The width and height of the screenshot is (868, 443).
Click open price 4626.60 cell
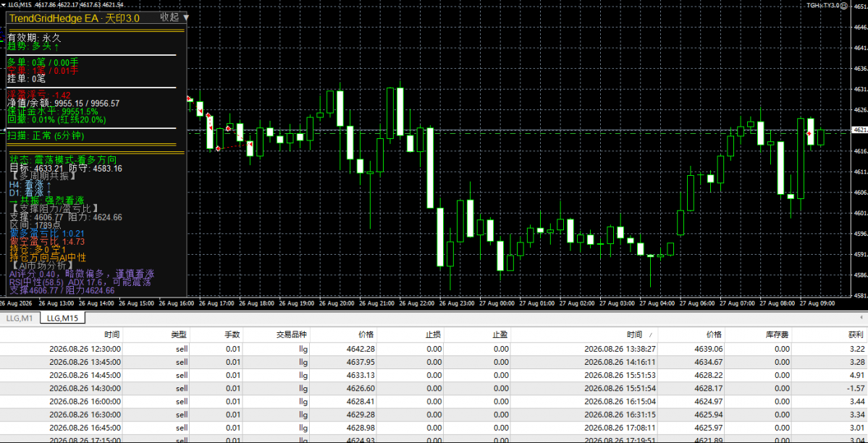coord(361,388)
